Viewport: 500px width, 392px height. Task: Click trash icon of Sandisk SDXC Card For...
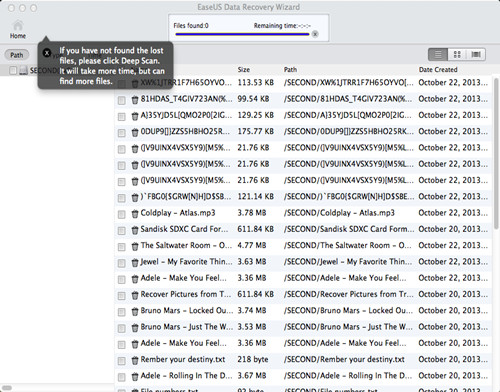pyautogui.click(x=135, y=230)
